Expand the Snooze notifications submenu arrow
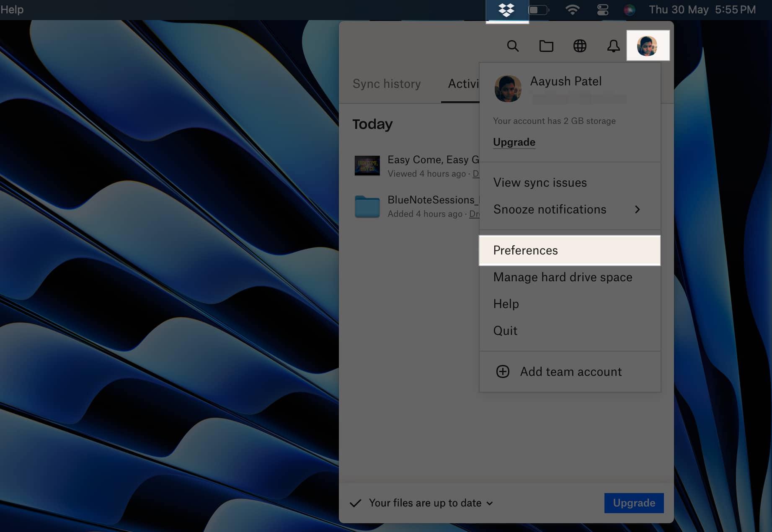 click(637, 209)
